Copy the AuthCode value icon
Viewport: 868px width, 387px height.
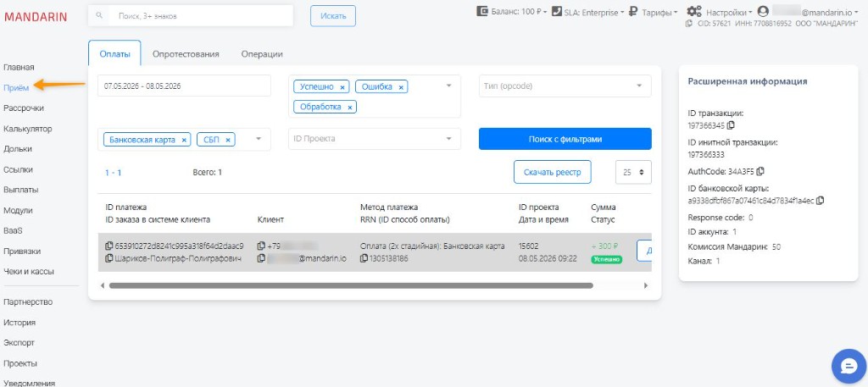[x=760, y=171]
